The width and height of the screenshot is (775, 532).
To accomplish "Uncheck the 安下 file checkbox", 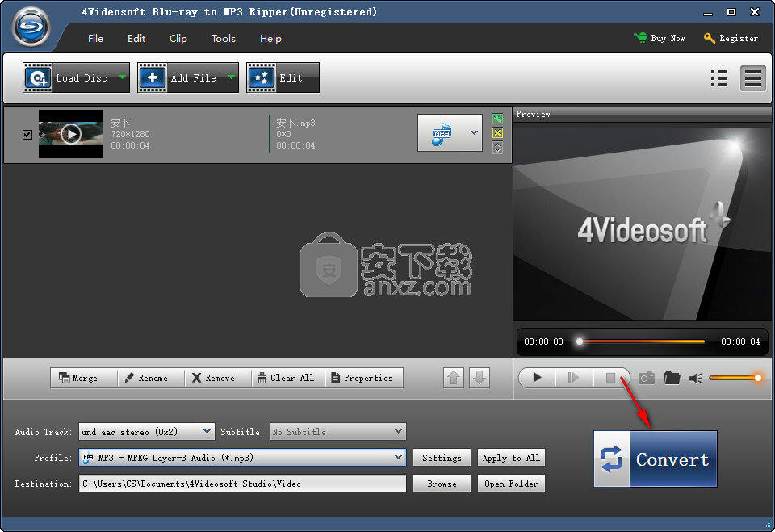I will 27,135.
